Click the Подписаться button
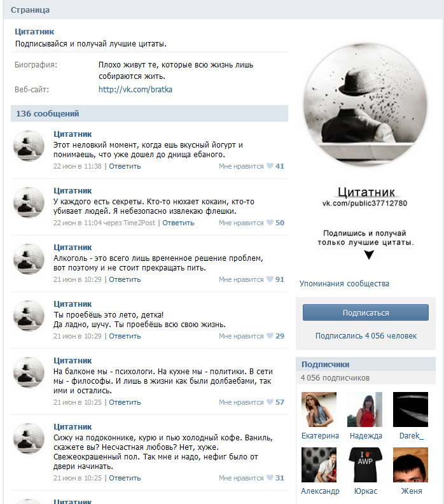Screen dimensions: 444x504 pyautogui.click(x=366, y=312)
